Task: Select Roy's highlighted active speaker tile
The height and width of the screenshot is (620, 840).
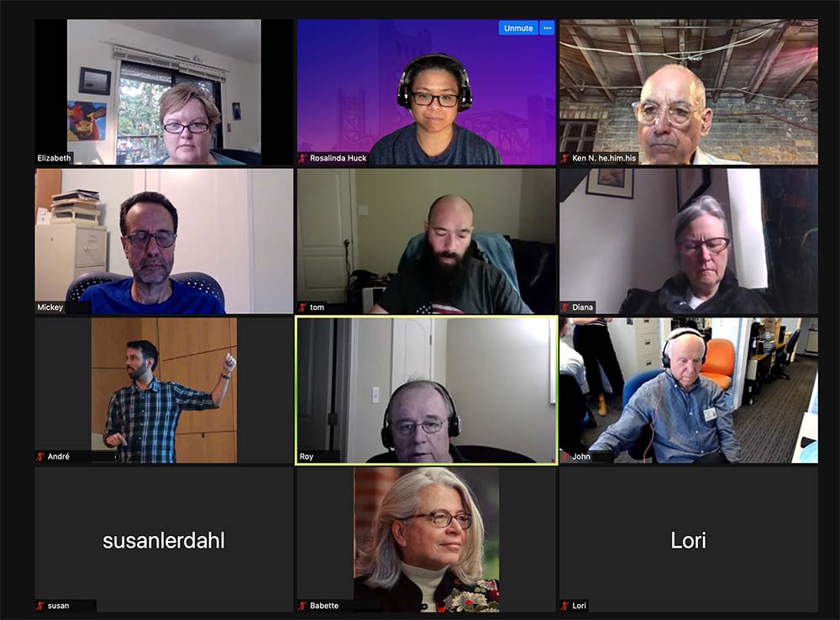Action: (x=427, y=391)
